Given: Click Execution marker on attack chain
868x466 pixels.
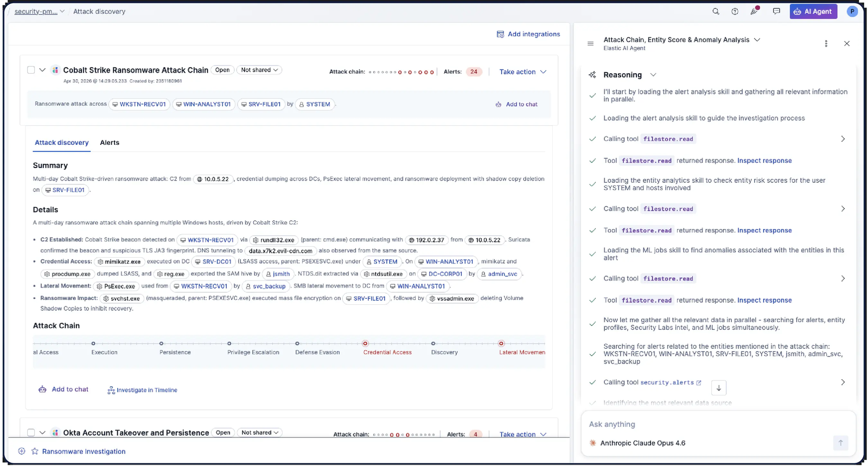Looking at the screenshot, I should pyautogui.click(x=93, y=343).
